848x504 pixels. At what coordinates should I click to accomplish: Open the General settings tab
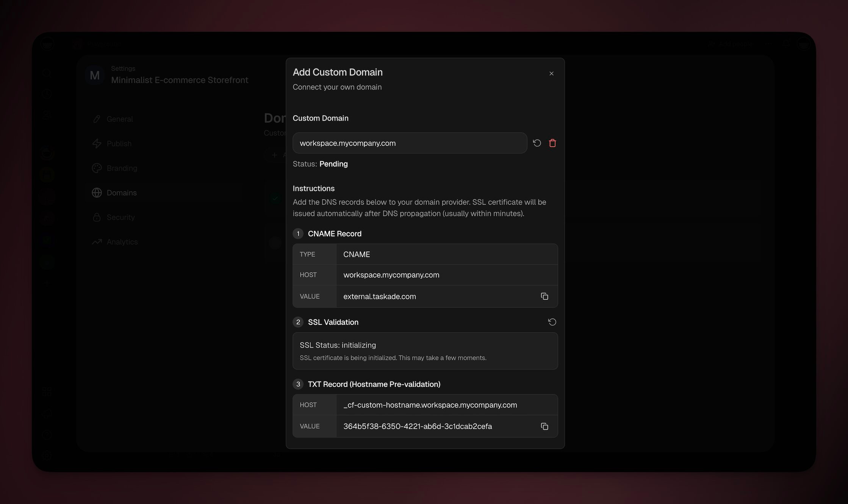pyautogui.click(x=119, y=119)
